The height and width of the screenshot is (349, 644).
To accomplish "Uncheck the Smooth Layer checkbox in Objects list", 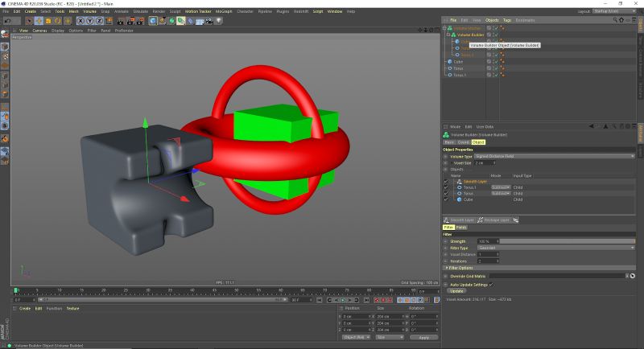I will [x=446, y=182].
